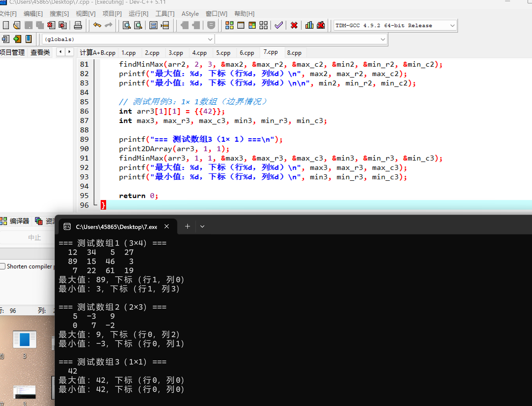
Task: Open the terminal tab dropdown chevron
Action: click(202, 226)
